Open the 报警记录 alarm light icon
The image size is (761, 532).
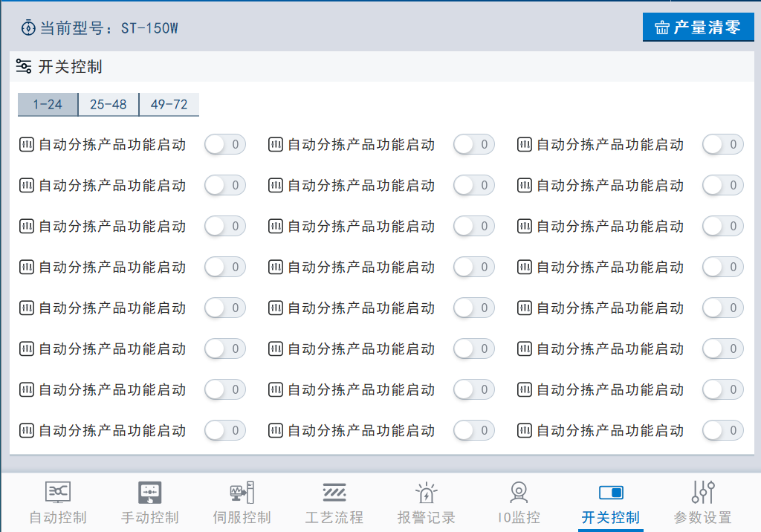(x=427, y=492)
